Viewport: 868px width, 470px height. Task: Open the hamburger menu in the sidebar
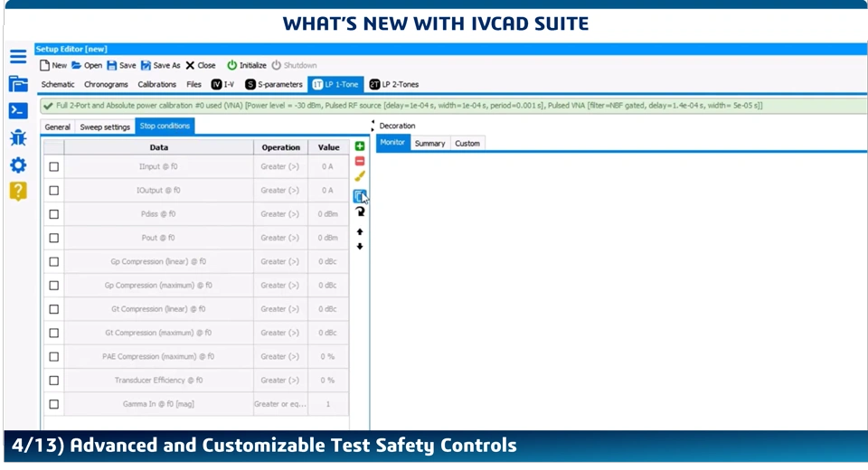[x=18, y=56]
